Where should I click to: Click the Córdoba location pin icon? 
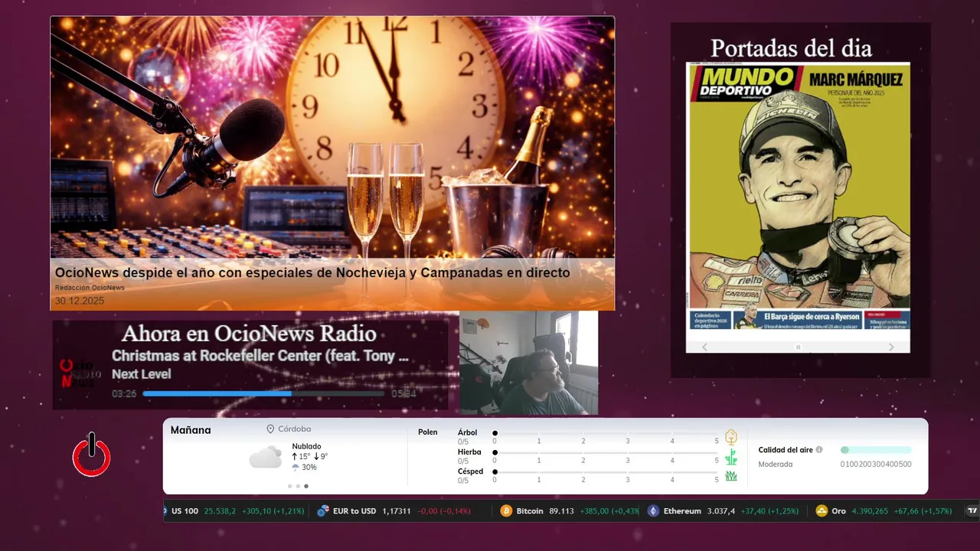pos(270,429)
